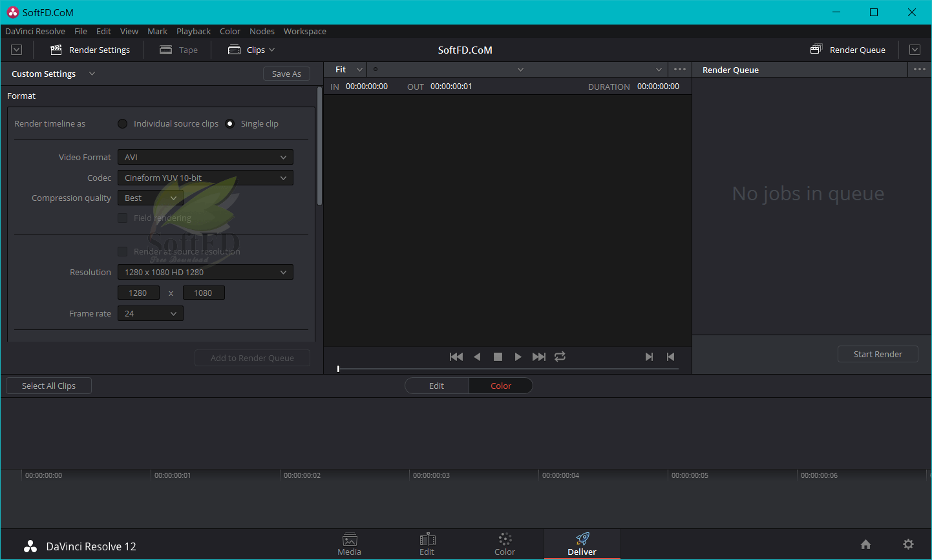
Task: Open the Render Queue icon in toolbar
Action: pos(816,50)
